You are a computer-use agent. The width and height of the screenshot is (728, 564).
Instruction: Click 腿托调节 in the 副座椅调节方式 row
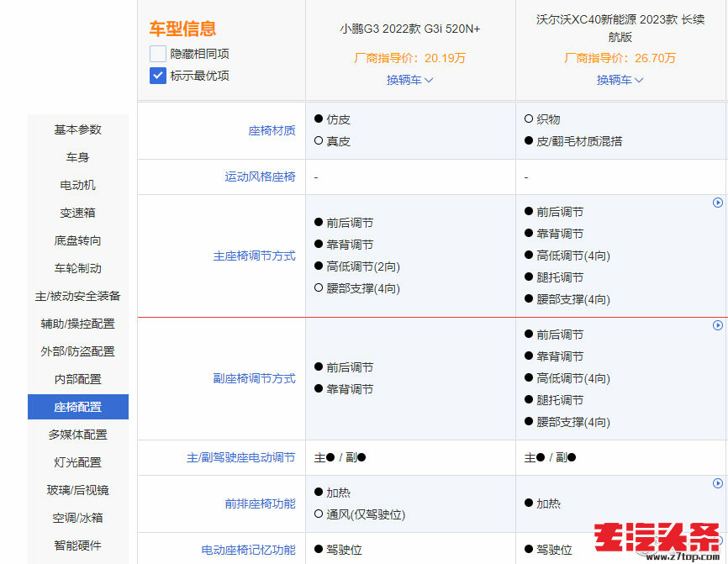[x=560, y=400]
